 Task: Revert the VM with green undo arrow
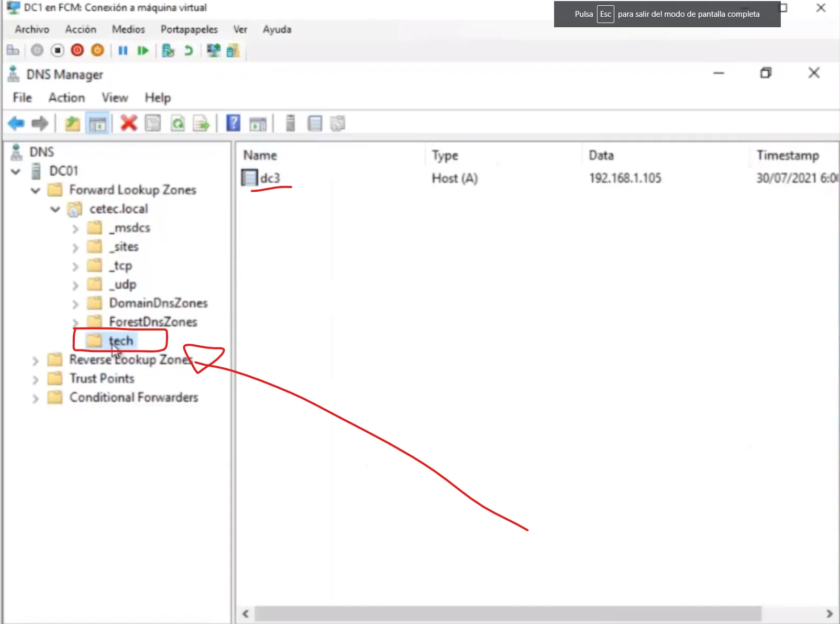[189, 50]
